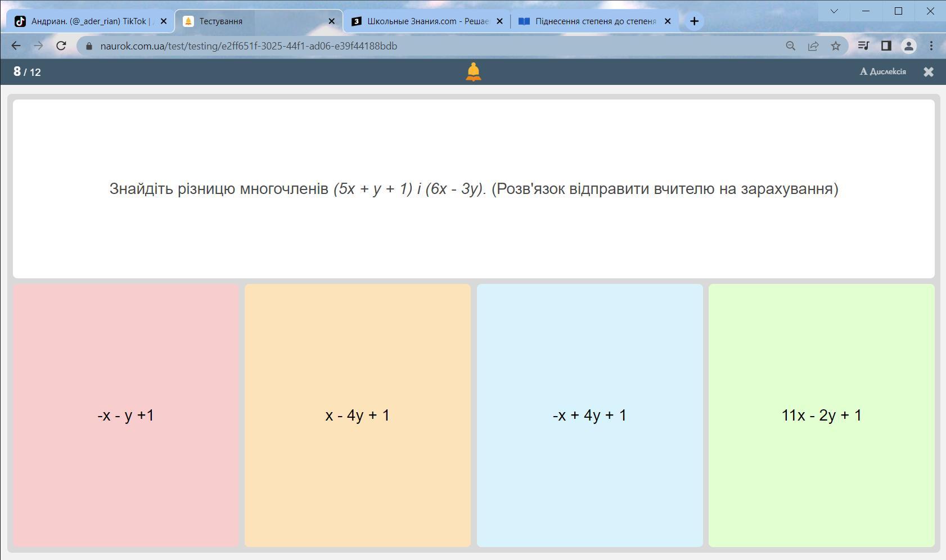Switch to the TikTok Андриан tab
The width and height of the screenshot is (946, 560).
click(x=90, y=21)
